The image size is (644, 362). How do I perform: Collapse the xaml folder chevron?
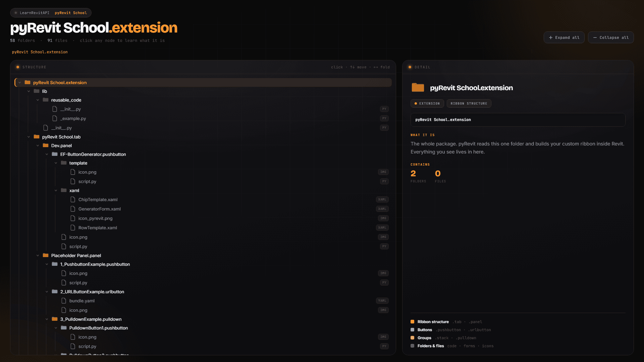point(56,190)
